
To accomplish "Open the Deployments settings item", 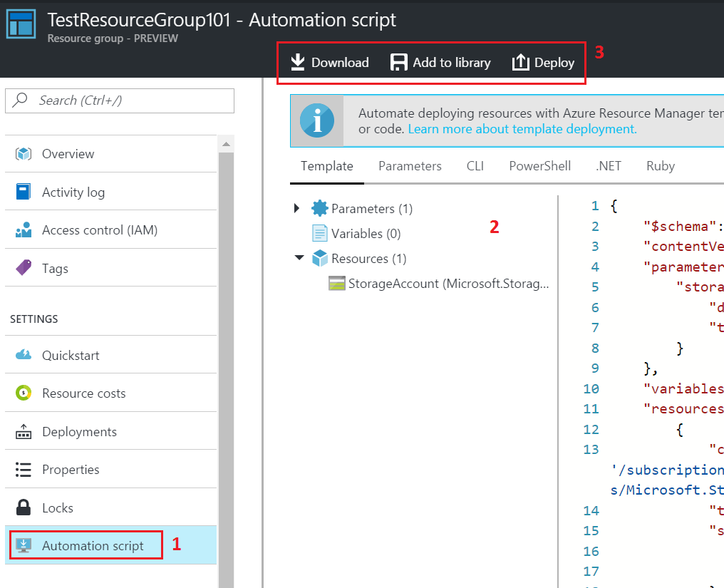I will pos(111,431).
